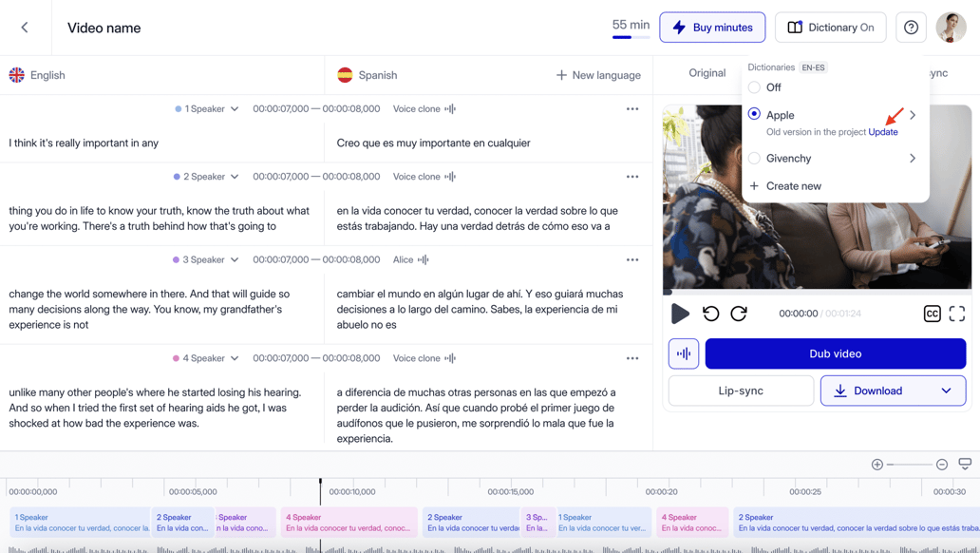The width and height of the screenshot is (980, 553).
Task: Play the video preview
Action: point(680,314)
